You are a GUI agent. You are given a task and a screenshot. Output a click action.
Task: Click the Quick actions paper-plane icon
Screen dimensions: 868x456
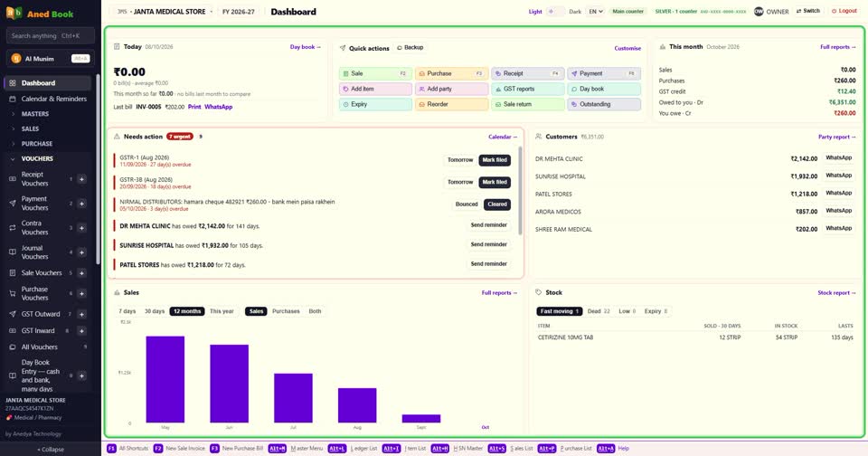343,48
